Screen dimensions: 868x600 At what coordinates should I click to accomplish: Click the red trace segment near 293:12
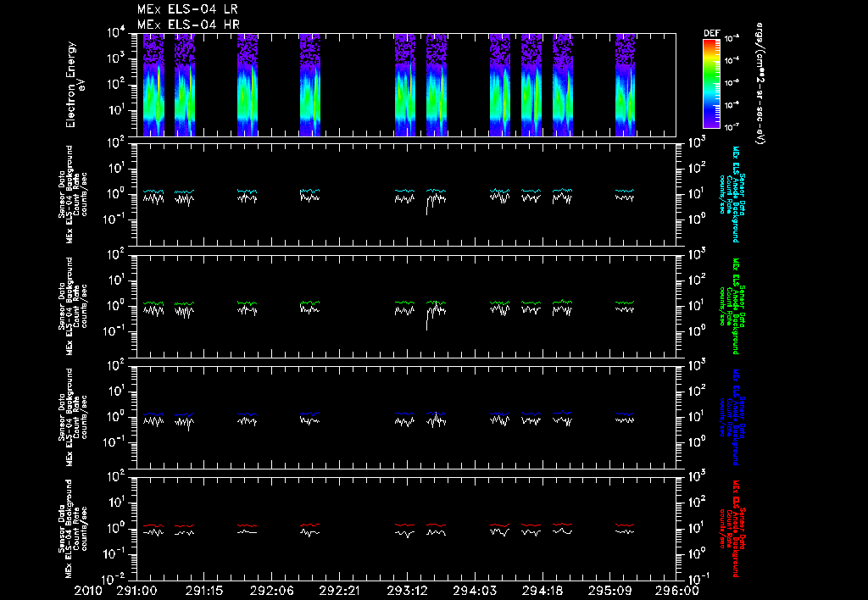(404, 525)
